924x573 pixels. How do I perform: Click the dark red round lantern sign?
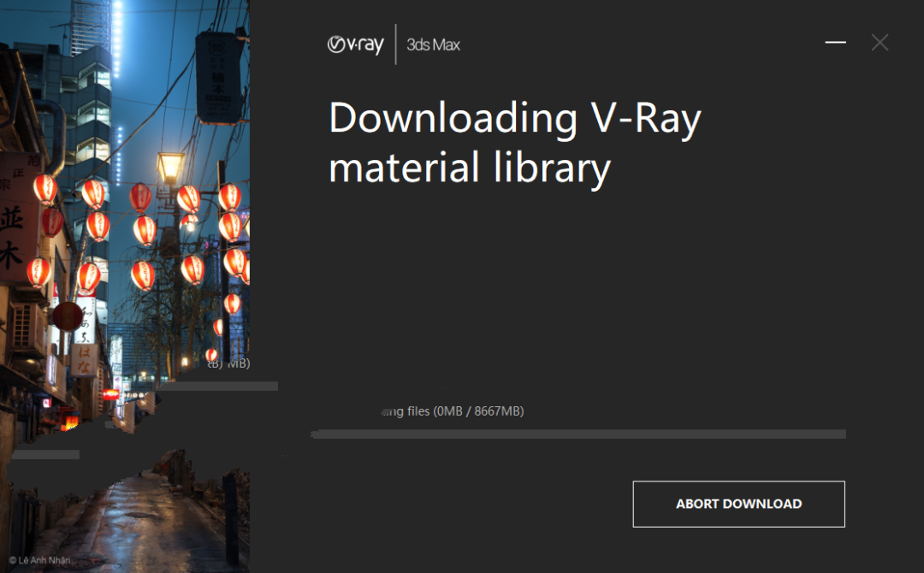coord(68,316)
